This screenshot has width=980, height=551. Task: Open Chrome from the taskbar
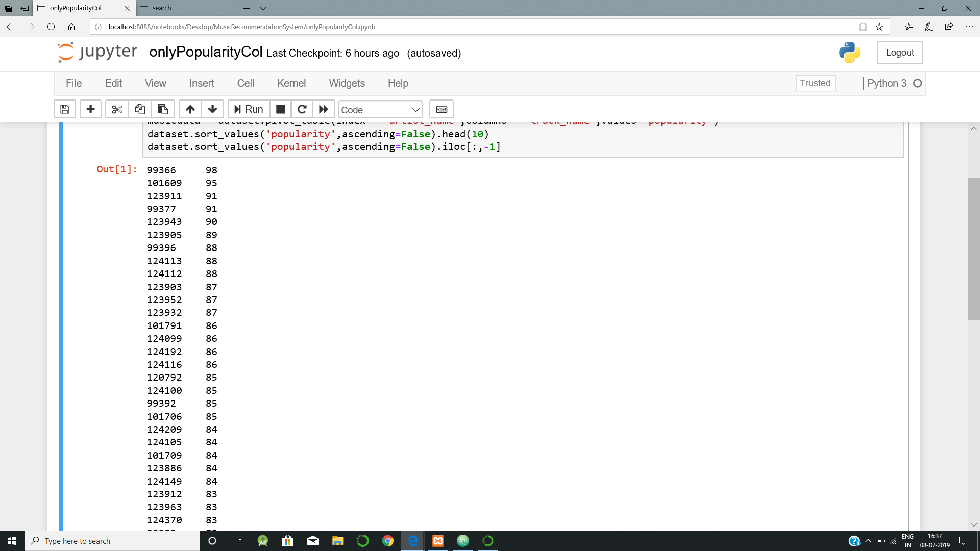click(388, 541)
